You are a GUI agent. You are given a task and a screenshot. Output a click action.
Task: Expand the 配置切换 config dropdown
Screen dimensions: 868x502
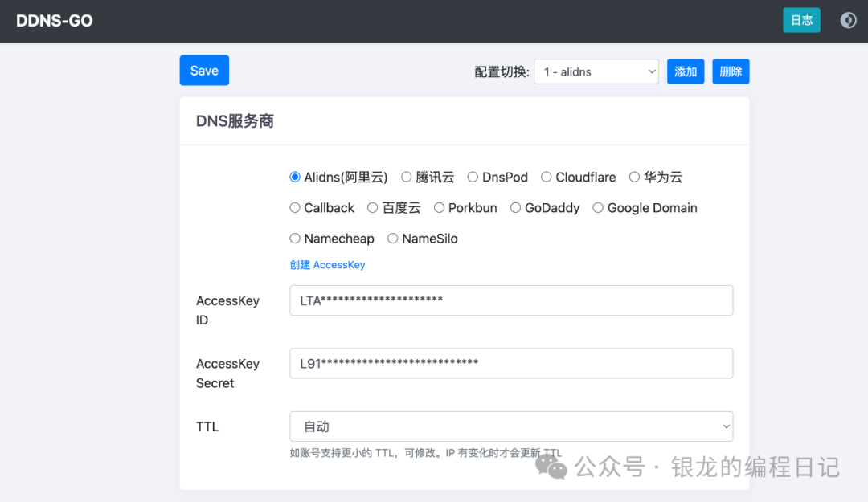point(596,71)
